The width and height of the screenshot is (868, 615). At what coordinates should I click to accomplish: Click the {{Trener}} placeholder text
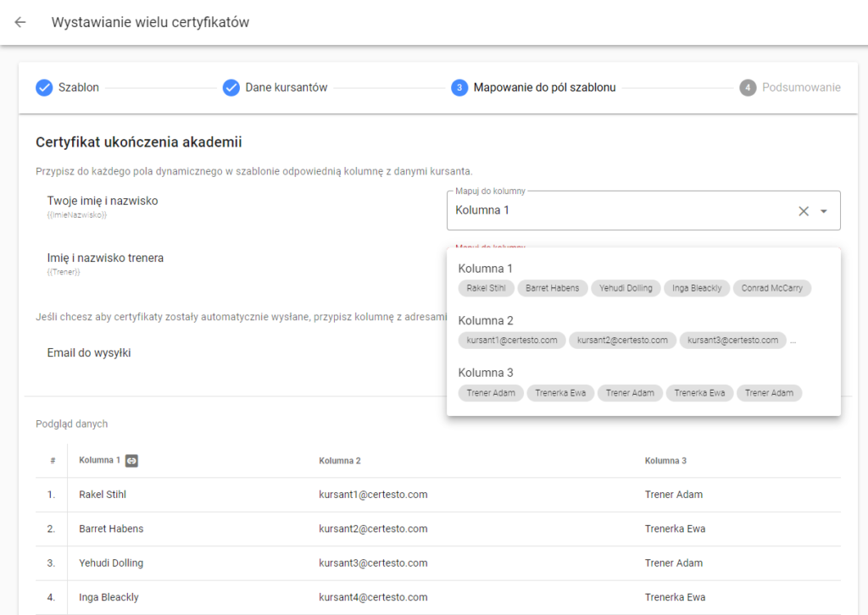(63, 272)
